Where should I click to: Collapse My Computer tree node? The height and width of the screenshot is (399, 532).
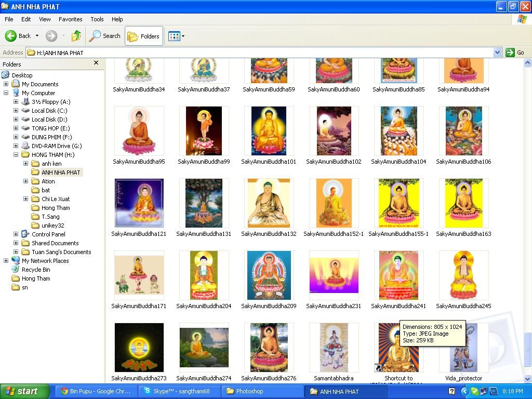click(6, 92)
